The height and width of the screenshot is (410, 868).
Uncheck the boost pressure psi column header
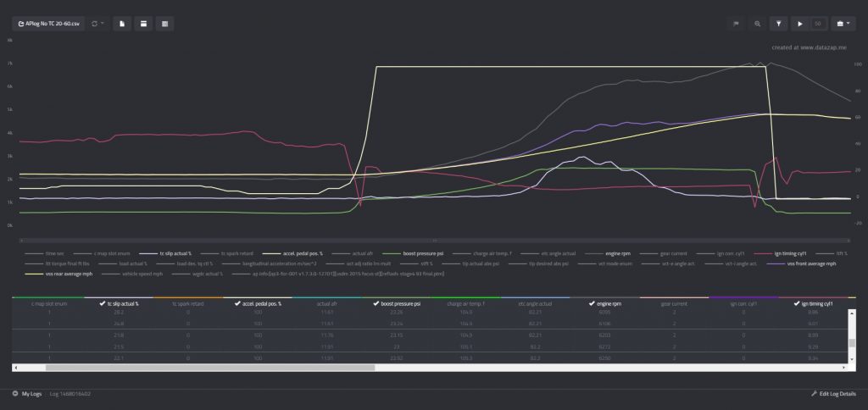click(398, 303)
